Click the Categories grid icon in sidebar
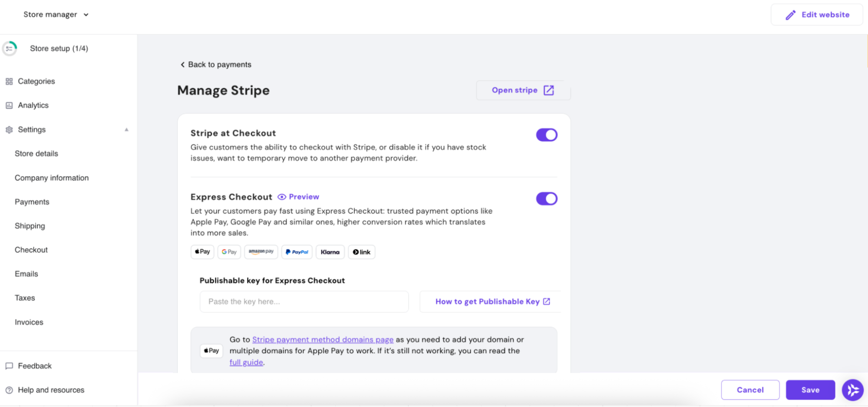The image size is (868, 407). [x=9, y=81]
